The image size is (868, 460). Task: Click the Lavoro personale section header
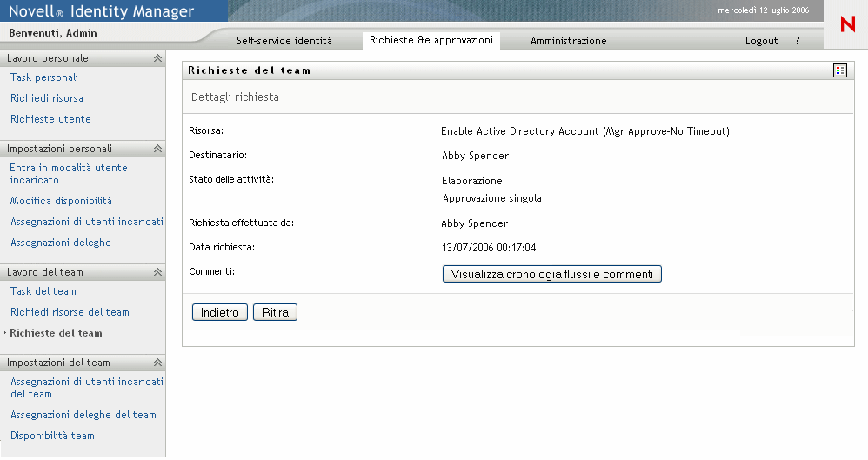pyautogui.click(x=83, y=58)
